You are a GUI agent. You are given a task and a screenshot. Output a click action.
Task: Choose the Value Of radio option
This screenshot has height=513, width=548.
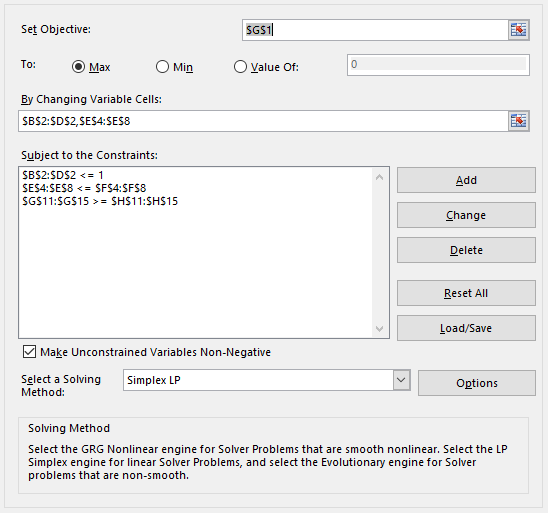tap(240, 66)
